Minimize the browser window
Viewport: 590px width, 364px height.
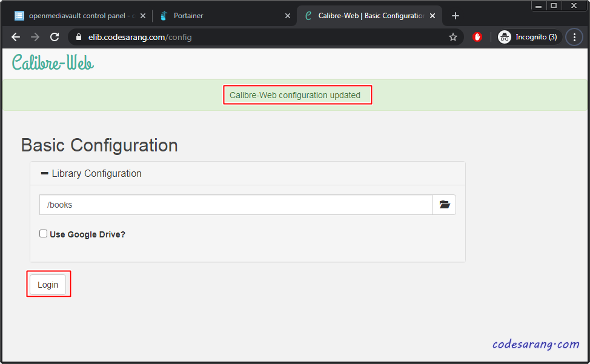pos(539,5)
